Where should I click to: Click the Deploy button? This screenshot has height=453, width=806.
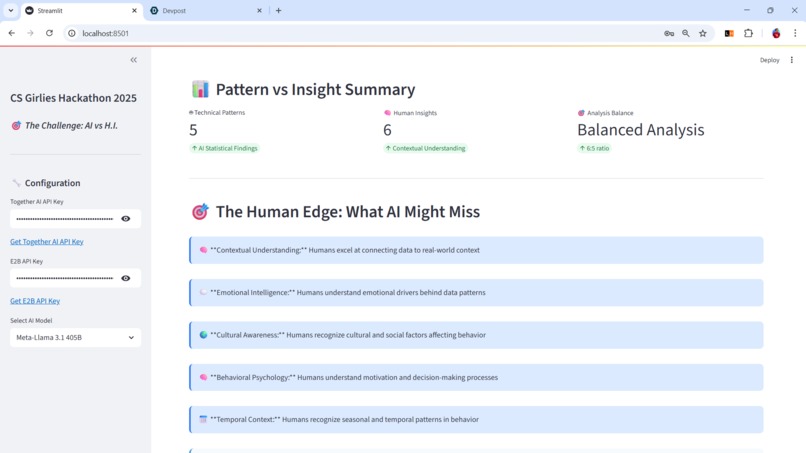[x=770, y=60]
